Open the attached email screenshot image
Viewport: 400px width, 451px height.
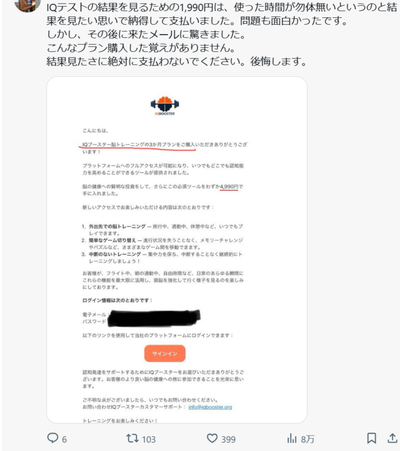tap(177, 250)
